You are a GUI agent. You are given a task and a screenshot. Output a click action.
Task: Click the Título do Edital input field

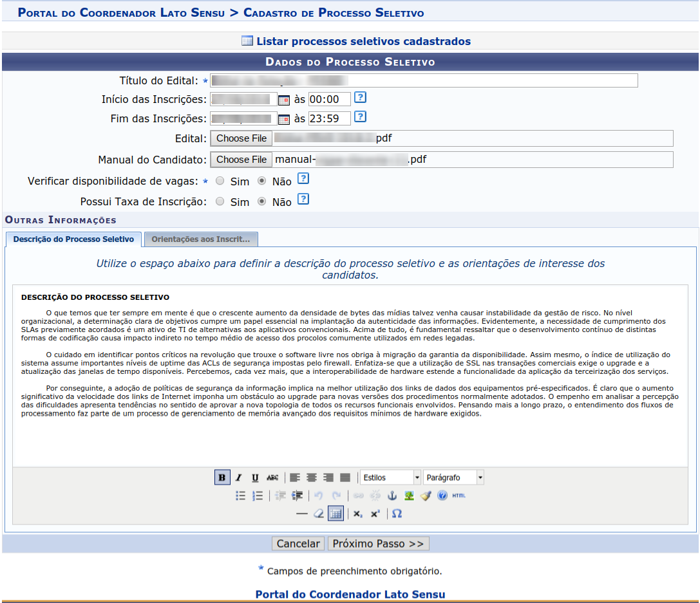(x=424, y=80)
